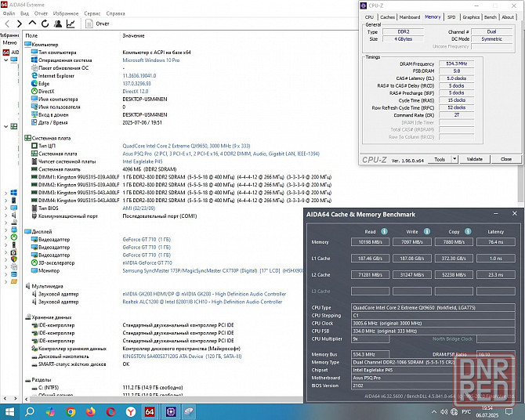Expand the Windows logo tree node
This screenshot has height=420, width=525.
(5, 193)
